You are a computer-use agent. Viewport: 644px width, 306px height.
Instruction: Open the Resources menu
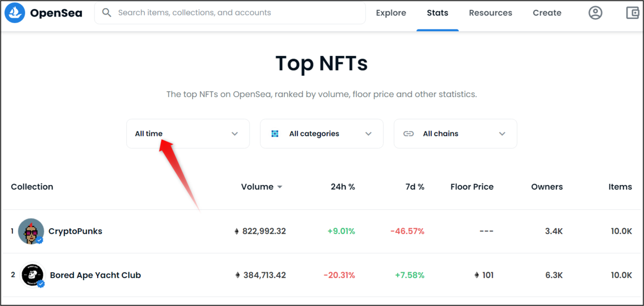pos(491,13)
